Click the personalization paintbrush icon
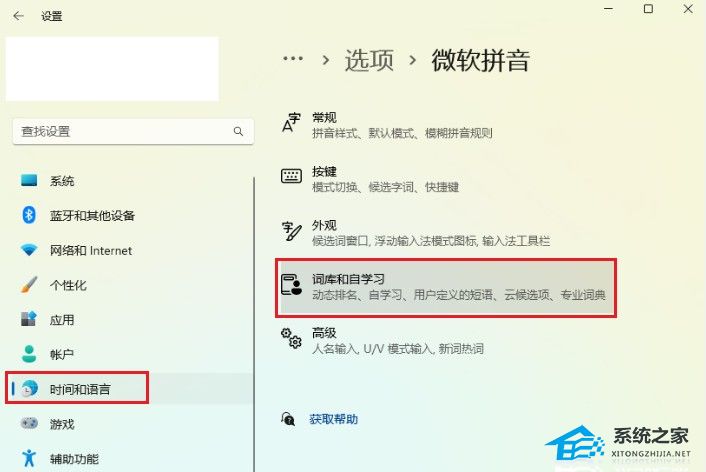Image resolution: width=706 pixels, height=472 pixels. coord(29,285)
